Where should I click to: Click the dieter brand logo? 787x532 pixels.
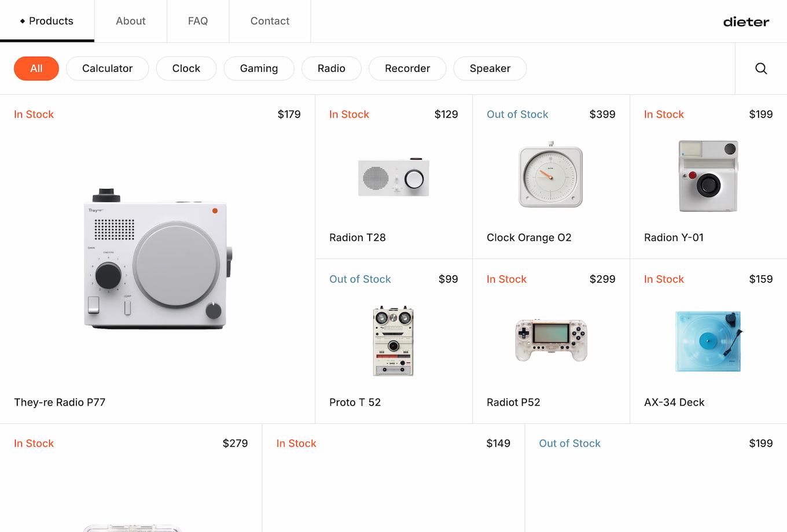[x=746, y=22]
